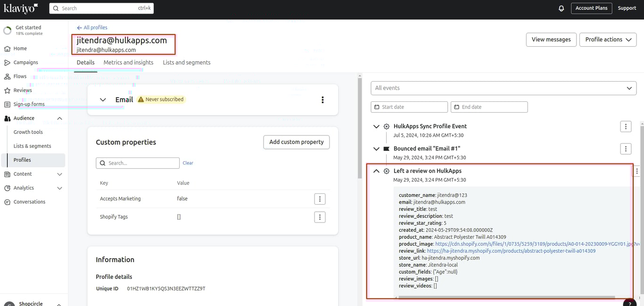Click the Klaviyo logo

pyautogui.click(x=21, y=8)
